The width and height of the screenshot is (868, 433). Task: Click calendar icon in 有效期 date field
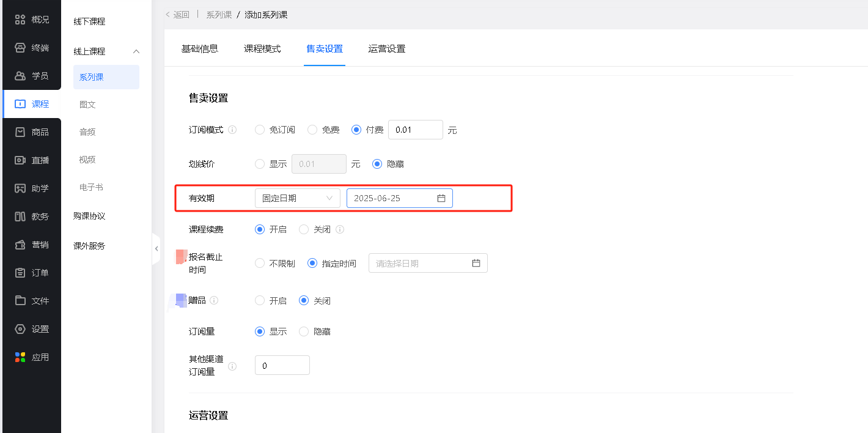tap(441, 198)
